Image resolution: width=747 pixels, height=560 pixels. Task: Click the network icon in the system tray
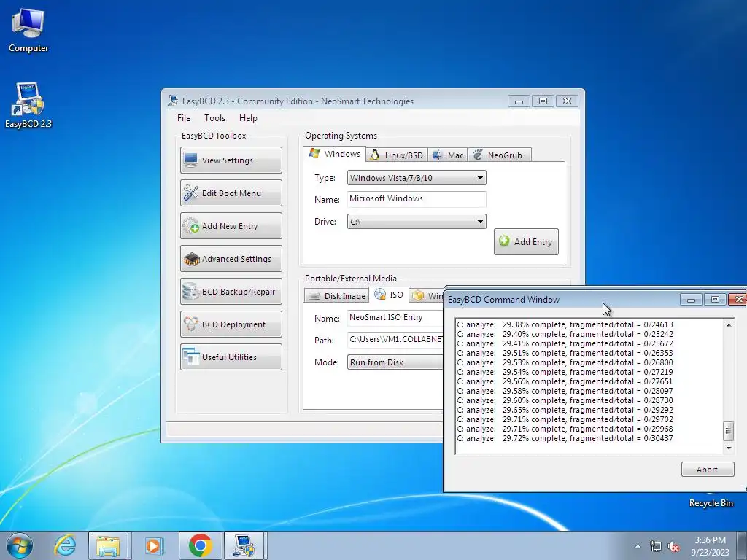656,547
